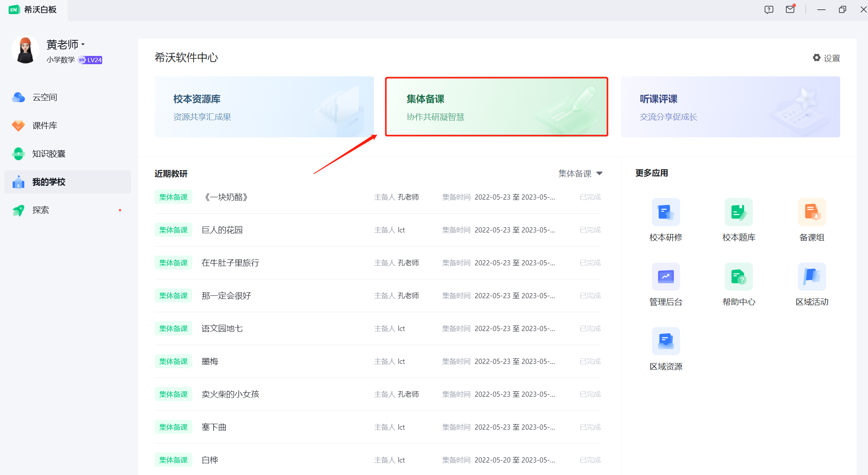Select the 课件库 sidebar label
This screenshot has width=868, height=475.
[x=45, y=126]
